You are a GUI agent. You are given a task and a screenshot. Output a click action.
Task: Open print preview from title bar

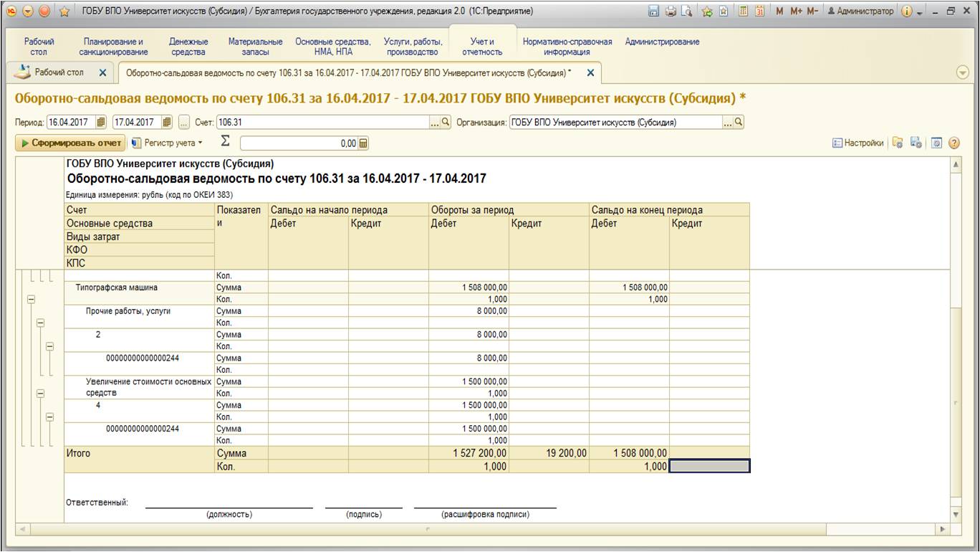point(686,11)
